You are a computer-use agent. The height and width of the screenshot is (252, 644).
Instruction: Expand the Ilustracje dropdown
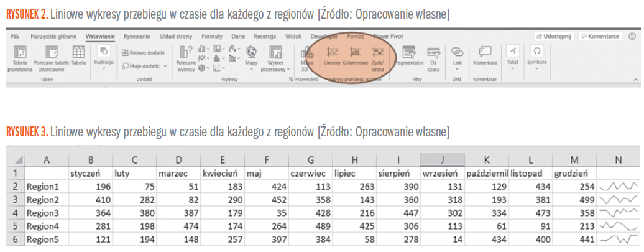104,57
